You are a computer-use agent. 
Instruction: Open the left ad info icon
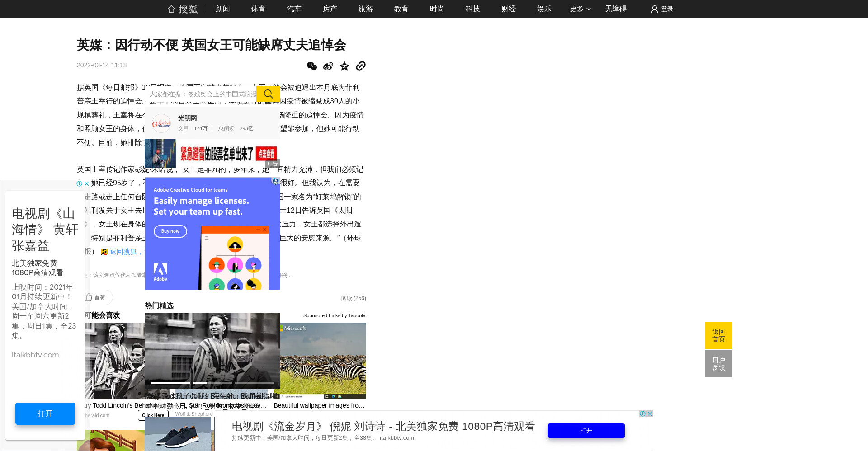[80, 183]
